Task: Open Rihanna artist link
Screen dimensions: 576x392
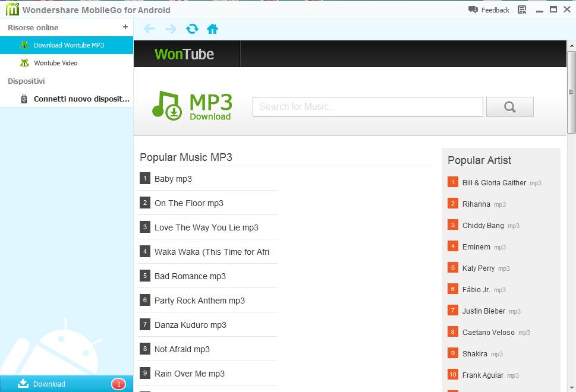Action: coord(476,204)
